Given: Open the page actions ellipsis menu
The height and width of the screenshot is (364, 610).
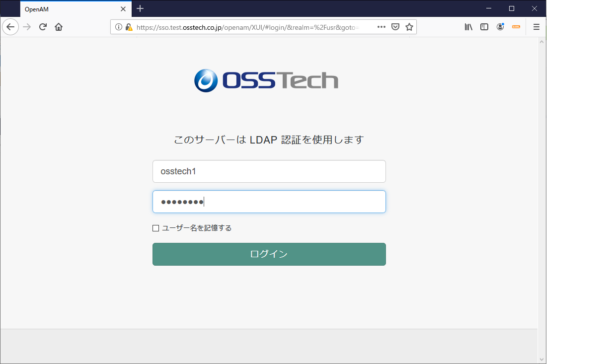Looking at the screenshot, I should click(381, 27).
